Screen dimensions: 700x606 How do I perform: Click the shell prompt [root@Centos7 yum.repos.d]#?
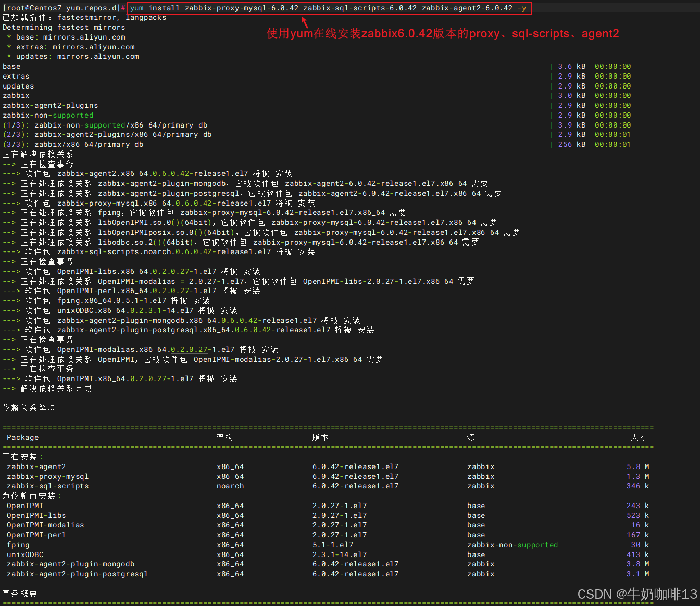click(64, 8)
